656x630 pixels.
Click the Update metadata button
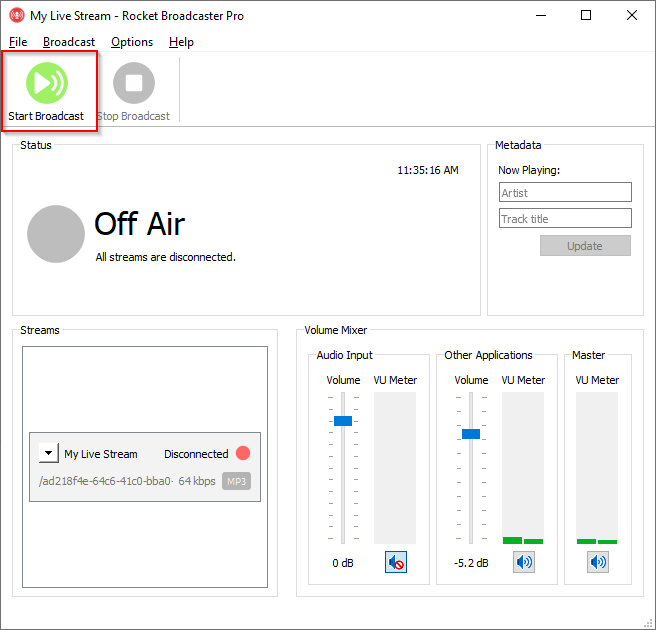(585, 246)
